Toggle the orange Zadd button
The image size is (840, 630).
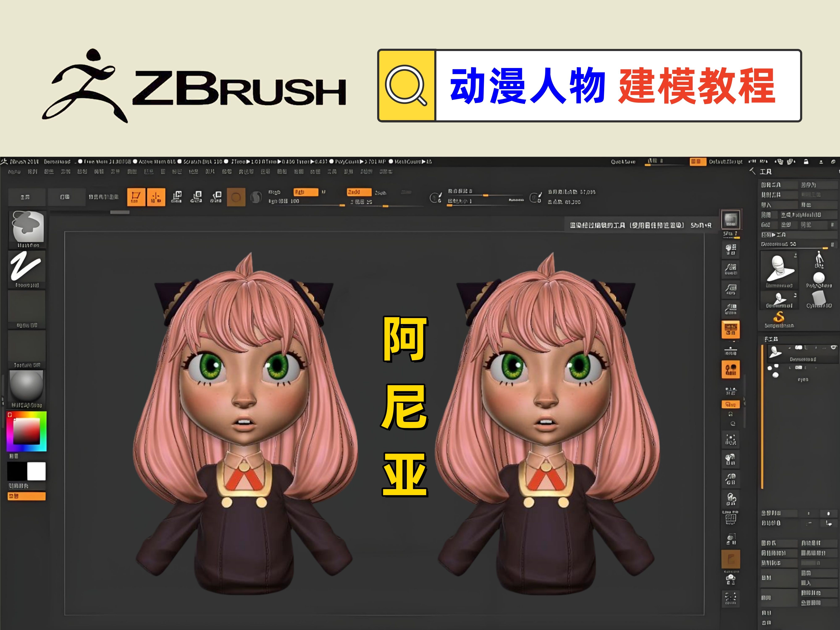coord(359,192)
